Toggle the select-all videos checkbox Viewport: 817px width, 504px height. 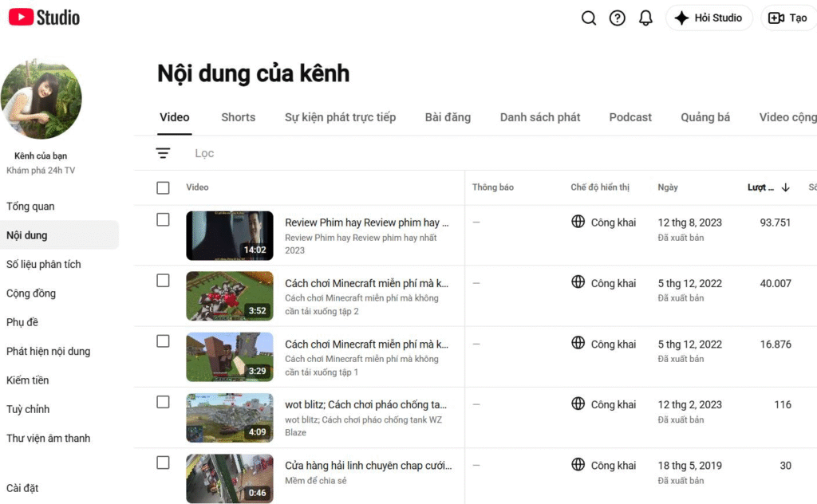pyautogui.click(x=163, y=187)
